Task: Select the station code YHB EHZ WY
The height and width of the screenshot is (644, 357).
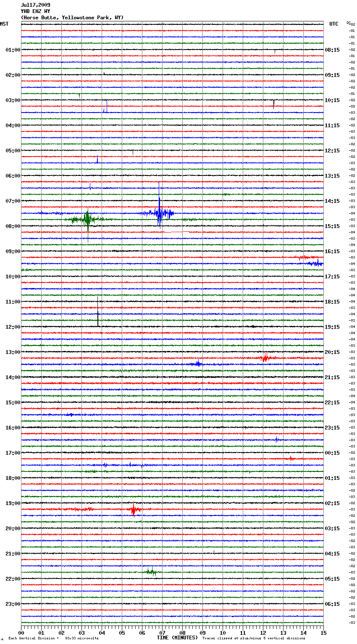Action: point(35,11)
